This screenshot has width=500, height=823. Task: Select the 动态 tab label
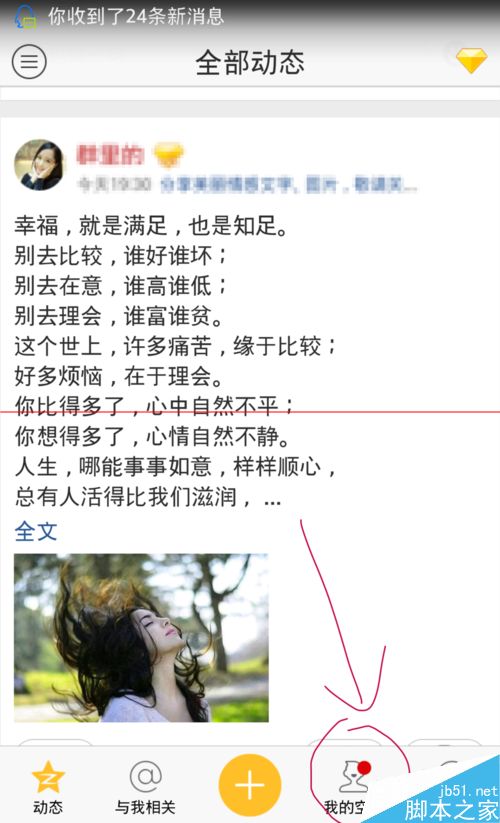point(48,807)
